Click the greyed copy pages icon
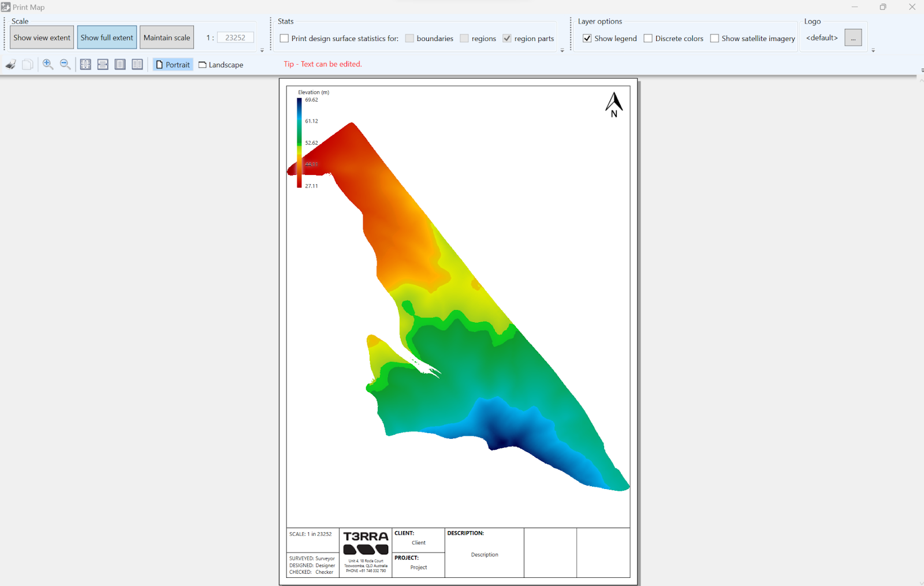This screenshot has height=586, width=924. [x=27, y=65]
